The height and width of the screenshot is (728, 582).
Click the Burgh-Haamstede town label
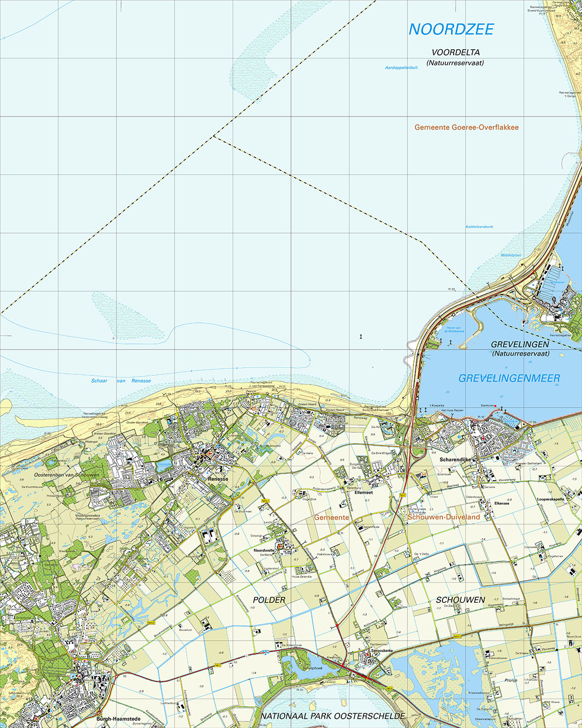point(118,719)
